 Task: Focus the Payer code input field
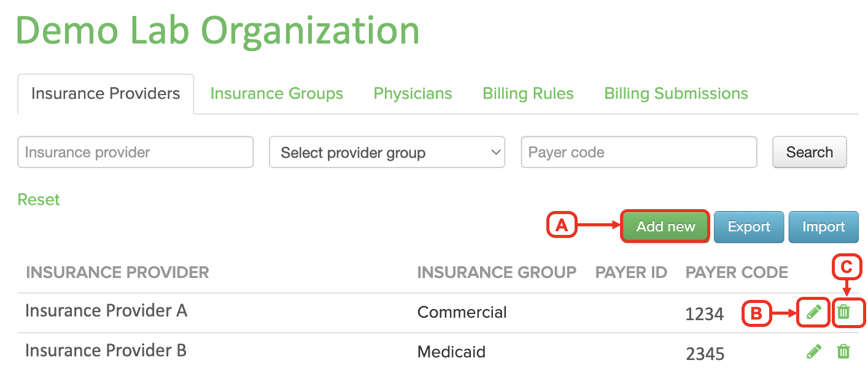click(639, 152)
